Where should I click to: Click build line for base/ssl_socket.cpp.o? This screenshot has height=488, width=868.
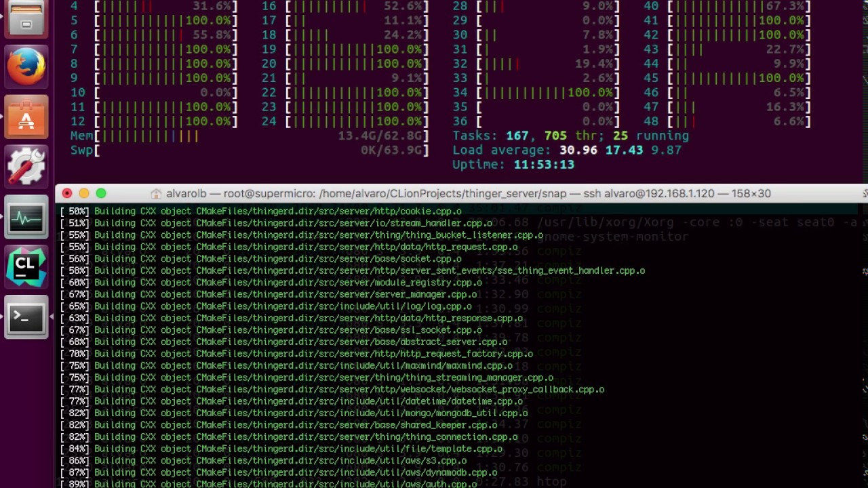point(271,330)
